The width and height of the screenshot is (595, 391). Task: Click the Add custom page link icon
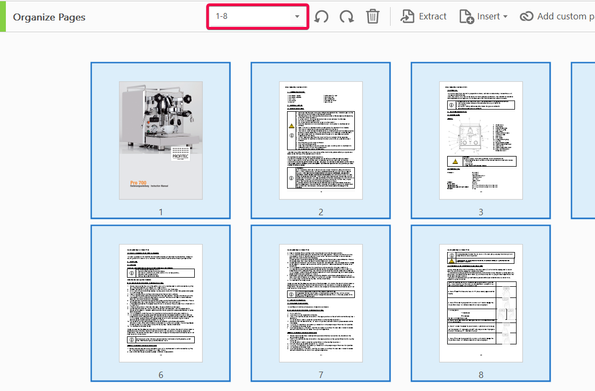pos(526,17)
